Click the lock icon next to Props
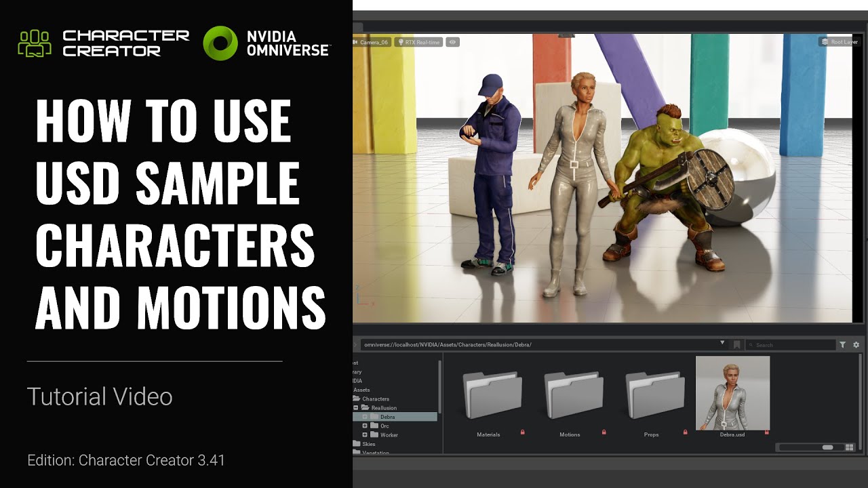868x488 pixels. pyautogui.click(x=685, y=432)
